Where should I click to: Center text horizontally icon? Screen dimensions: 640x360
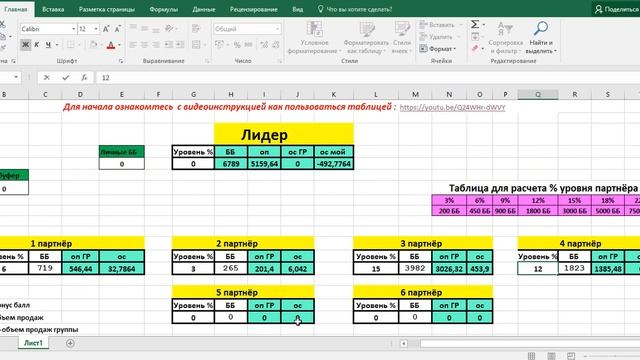144,45
